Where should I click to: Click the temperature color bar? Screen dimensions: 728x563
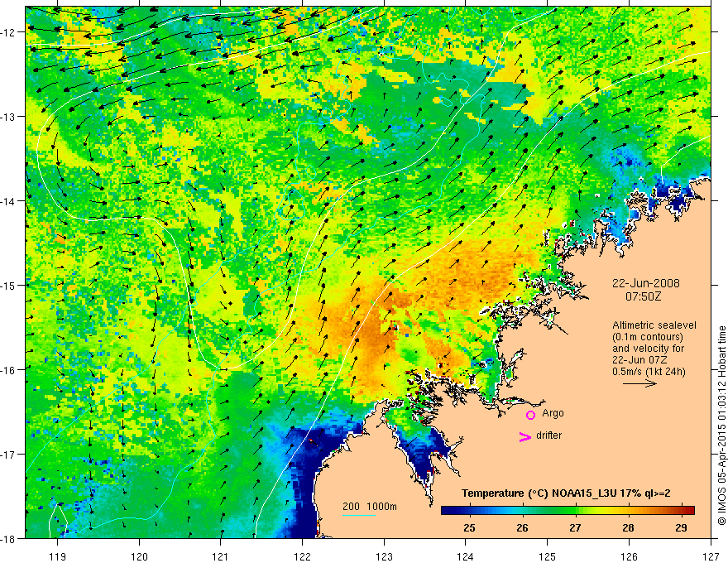568,510
